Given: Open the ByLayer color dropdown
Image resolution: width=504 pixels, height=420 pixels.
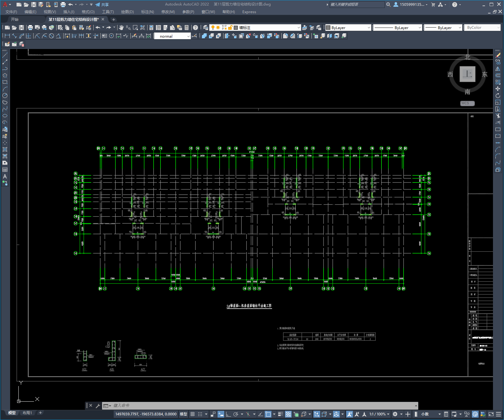Looking at the screenshot, I should click(x=348, y=28).
